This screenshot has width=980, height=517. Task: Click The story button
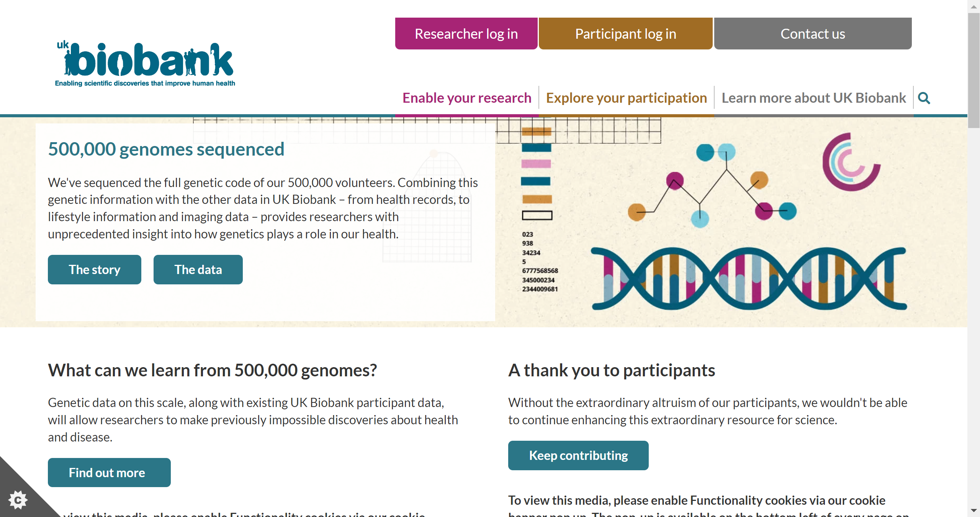click(x=94, y=269)
